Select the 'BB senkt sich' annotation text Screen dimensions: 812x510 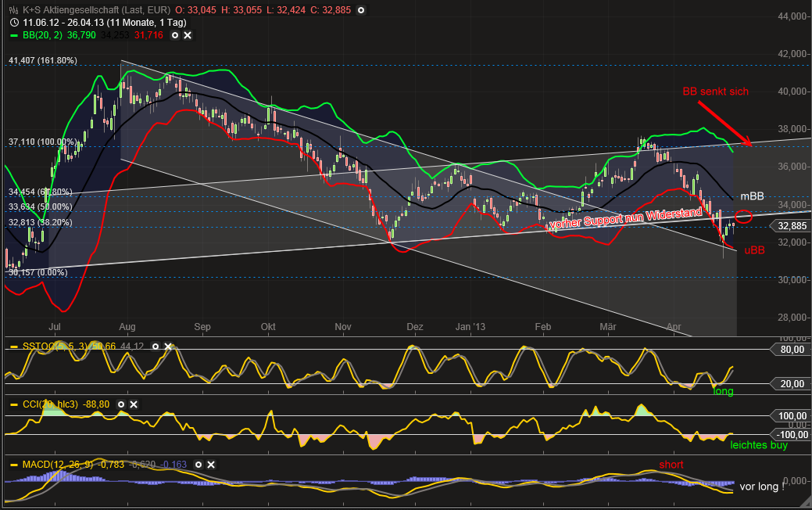click(715, 92)
